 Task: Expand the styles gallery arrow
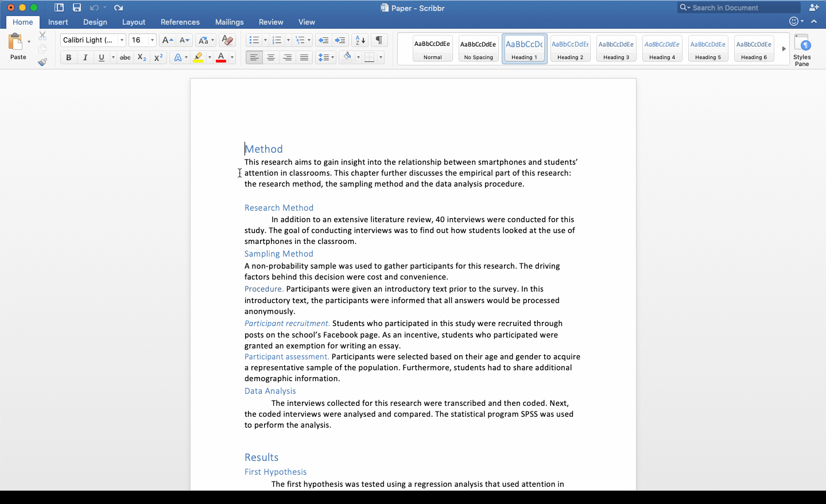point(784,49)
